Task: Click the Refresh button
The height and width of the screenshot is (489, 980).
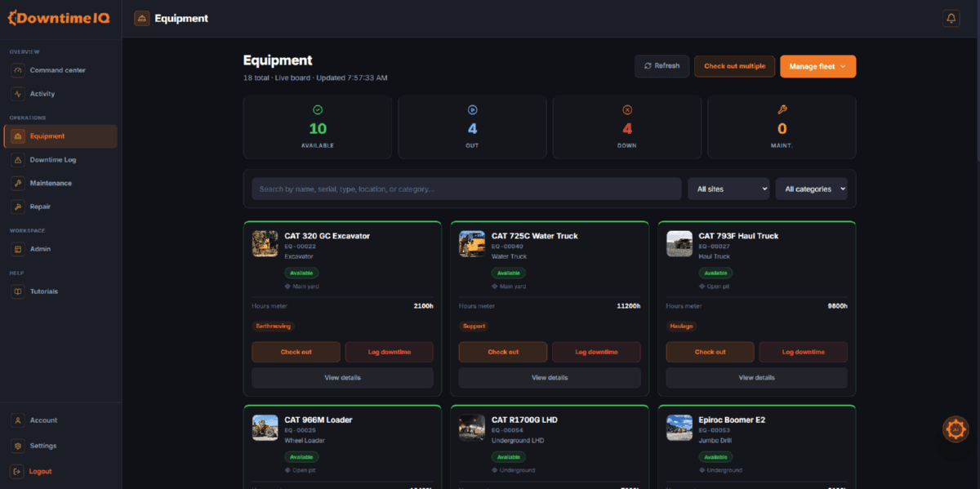Action: coord(662,66)
